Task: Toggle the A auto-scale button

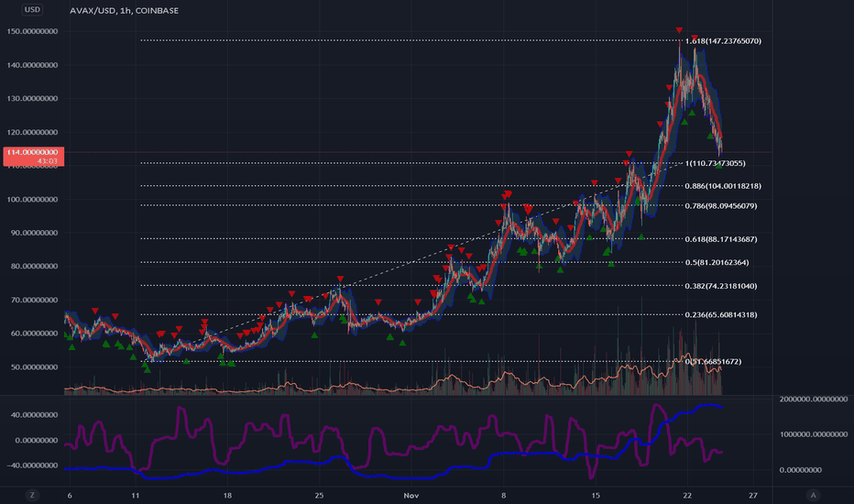Action: (813, 495)
